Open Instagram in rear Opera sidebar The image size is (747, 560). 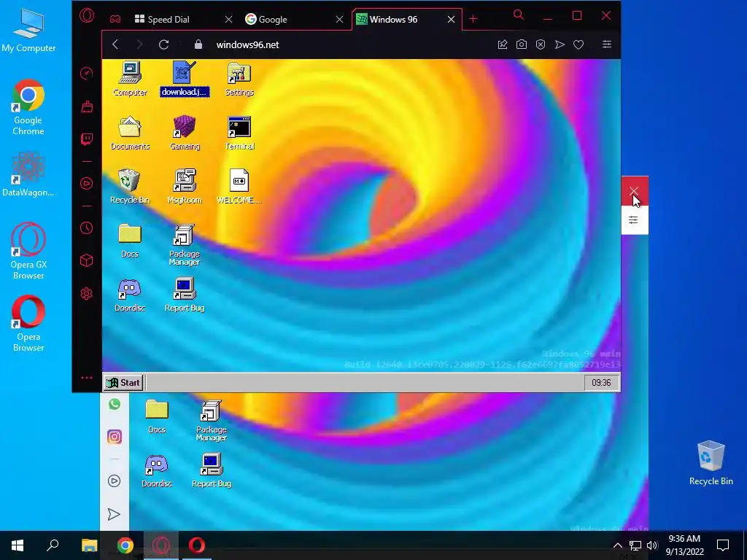point(115,437)
